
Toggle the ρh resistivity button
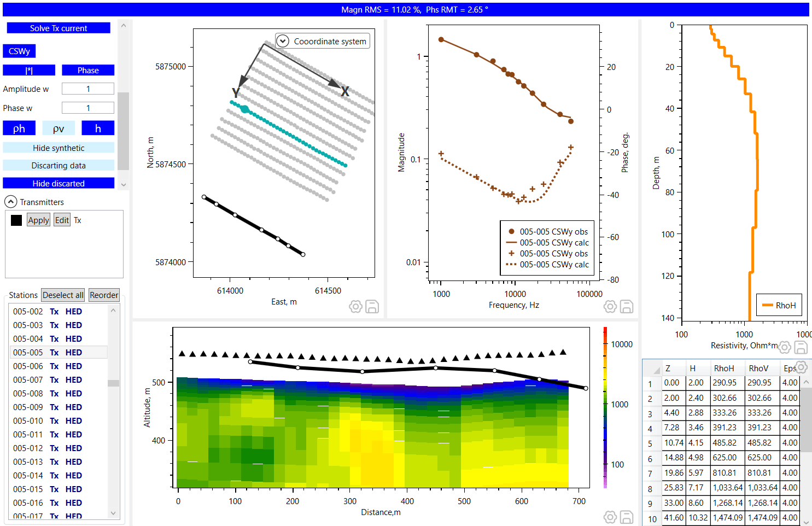19,128
